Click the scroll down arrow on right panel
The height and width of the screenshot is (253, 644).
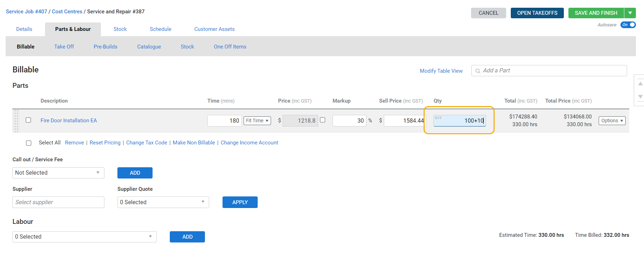pyautogui.click(x=640, y=96)
